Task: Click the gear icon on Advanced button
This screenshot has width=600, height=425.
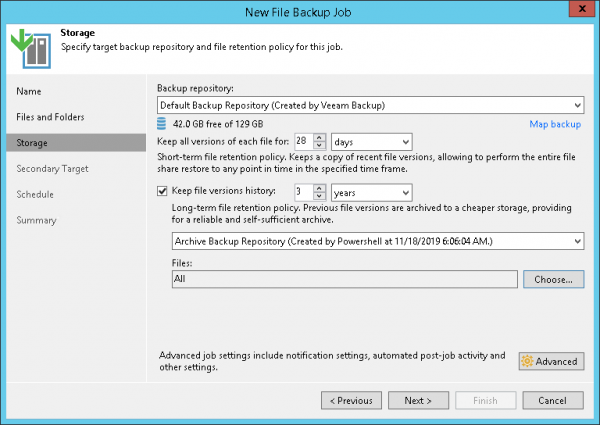Action: pos(526,361)
